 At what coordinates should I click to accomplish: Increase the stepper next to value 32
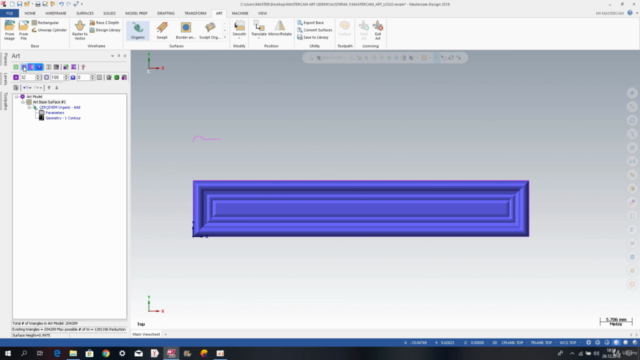[38, 76]
